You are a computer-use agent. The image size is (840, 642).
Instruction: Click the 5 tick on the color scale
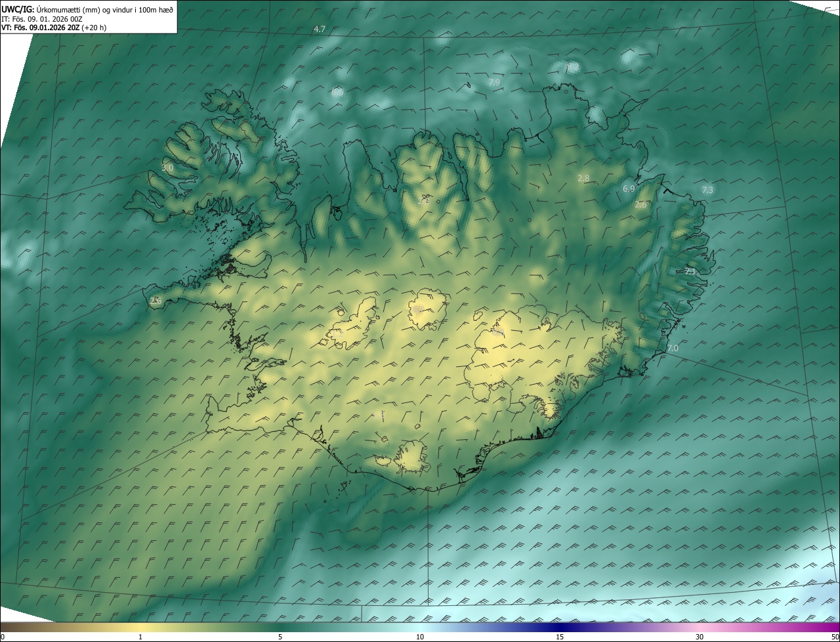coord(280,637)
